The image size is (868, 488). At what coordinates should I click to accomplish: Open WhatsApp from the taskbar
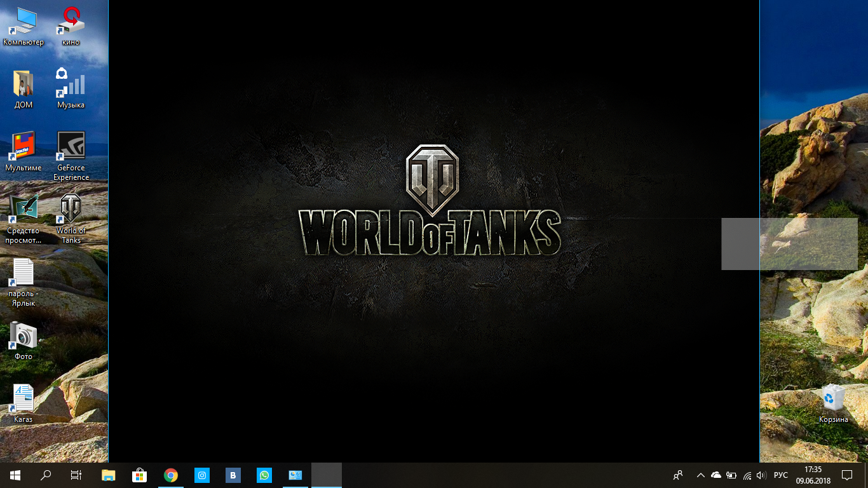264,475
